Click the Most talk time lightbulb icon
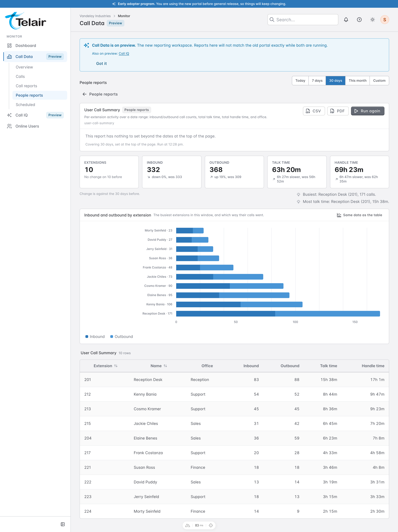The width and height of the screenshot is (398, 532). [298, 202]
